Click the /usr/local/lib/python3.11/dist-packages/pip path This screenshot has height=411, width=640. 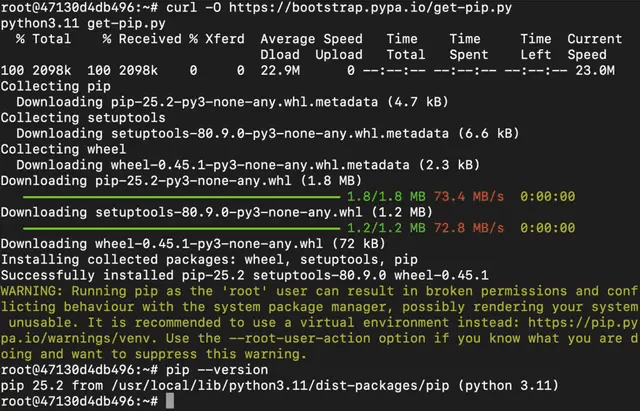click(x=280, y=386)
